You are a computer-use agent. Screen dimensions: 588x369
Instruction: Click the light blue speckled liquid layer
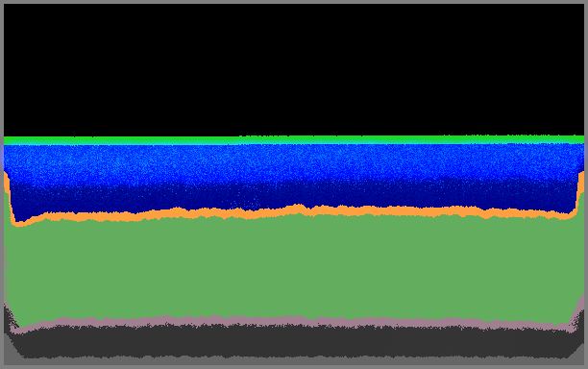pos(294,161)
